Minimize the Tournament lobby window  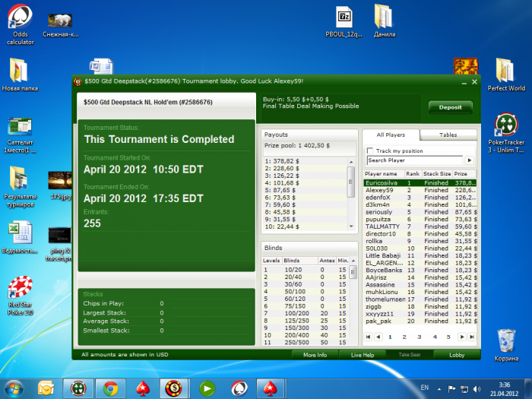pos(464,82)
